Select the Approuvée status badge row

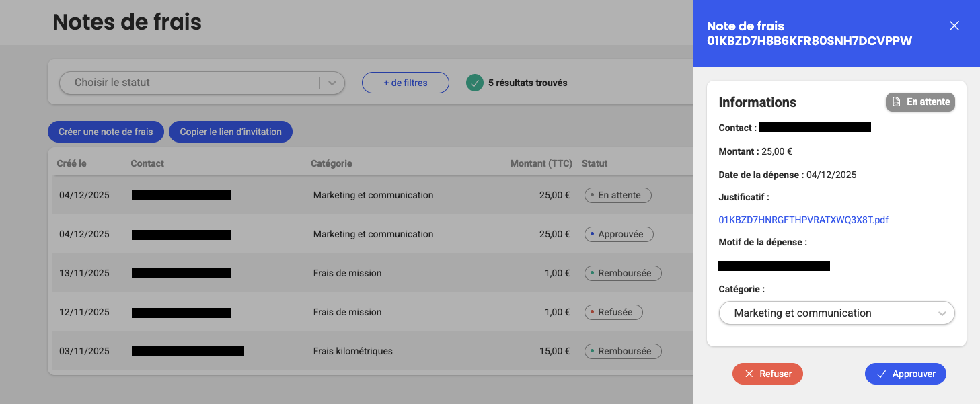coord(619,235)
